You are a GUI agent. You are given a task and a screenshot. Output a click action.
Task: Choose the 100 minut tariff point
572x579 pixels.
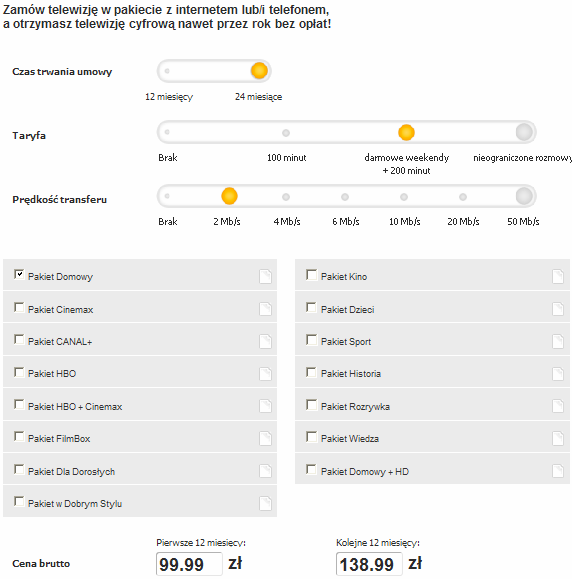pos(286,133)
